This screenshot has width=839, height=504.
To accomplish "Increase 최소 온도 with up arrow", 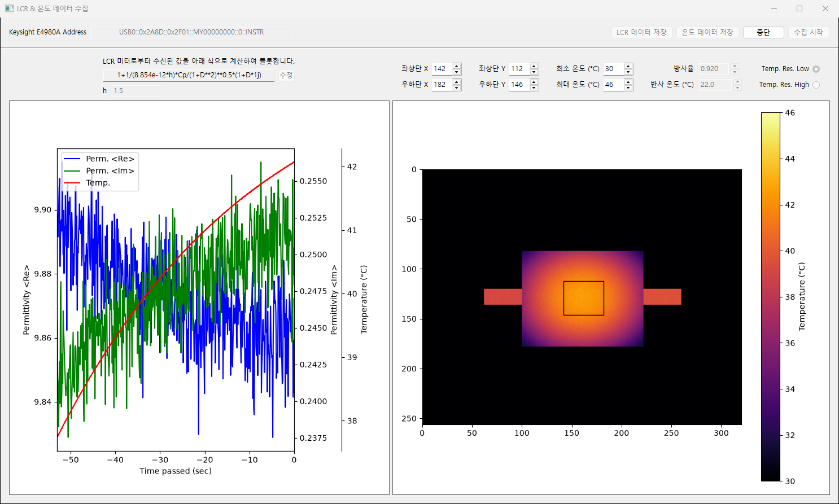I will [x=628, y=66].
